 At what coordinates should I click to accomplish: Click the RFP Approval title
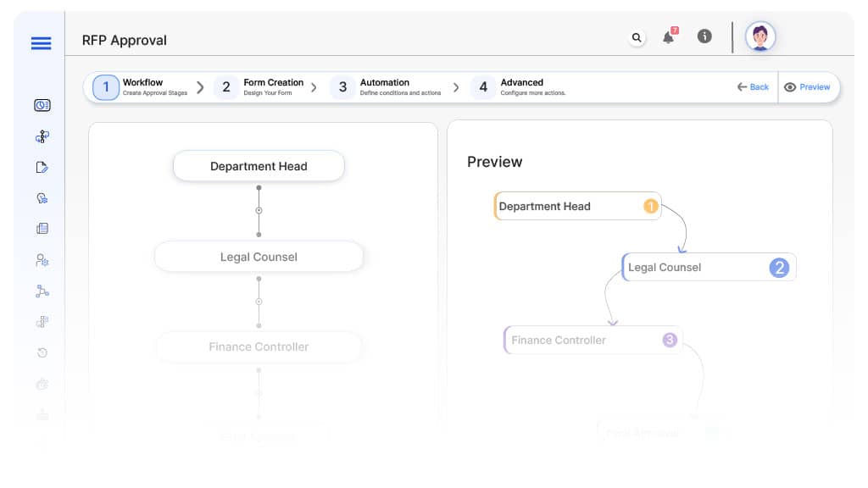tap(124, 41)
